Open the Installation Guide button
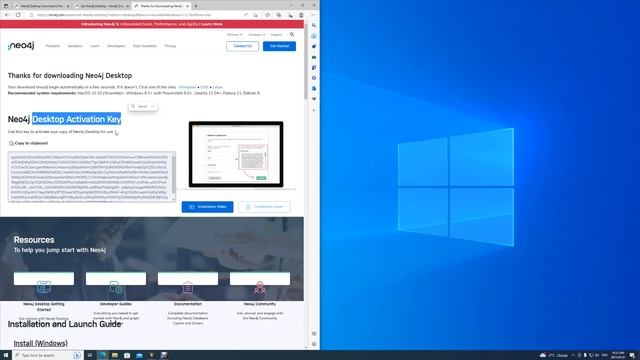Viewport: 640px width, 360px height. click(x=264, y=207)
